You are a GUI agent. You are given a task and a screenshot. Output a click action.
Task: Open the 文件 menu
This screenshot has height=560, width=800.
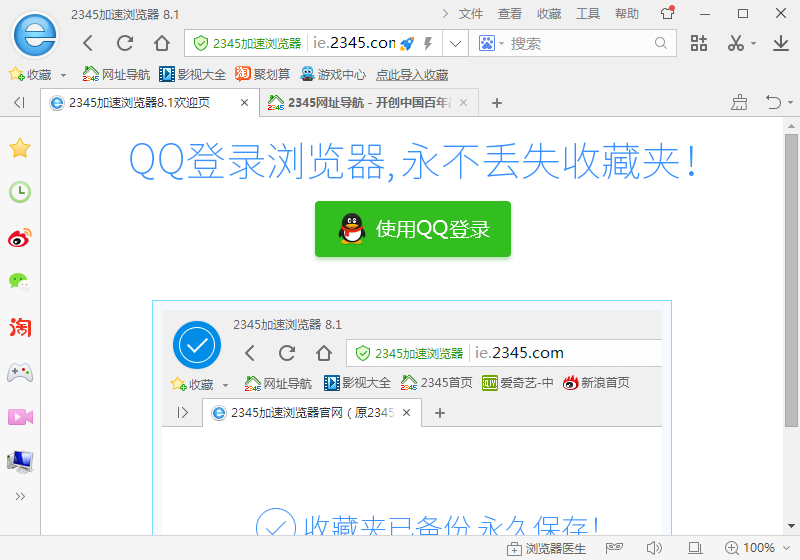tap(470, 14)
